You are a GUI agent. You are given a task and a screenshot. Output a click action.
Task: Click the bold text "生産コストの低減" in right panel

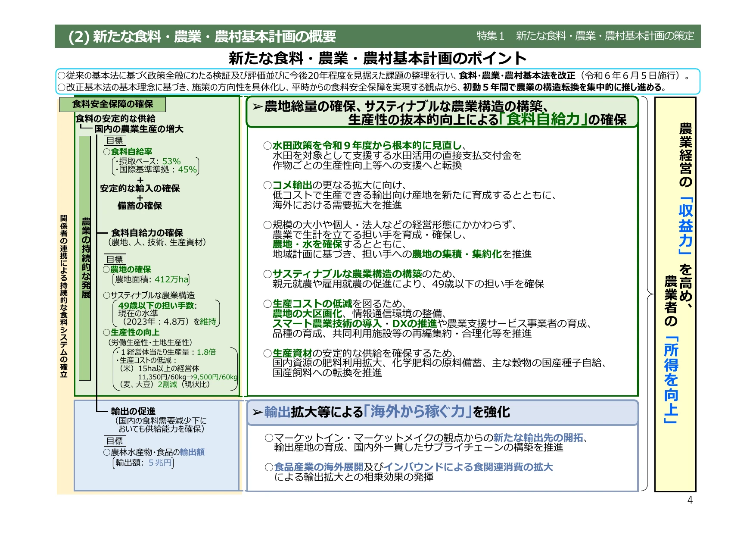pyautogui.click(x=312, y=304)
